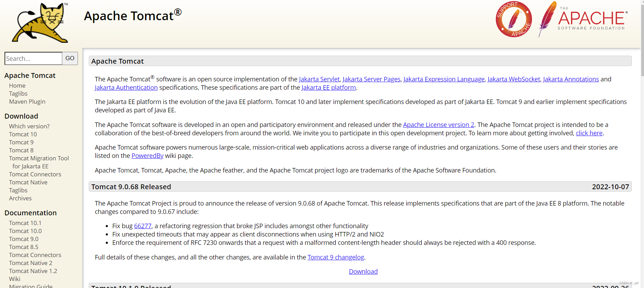Click the Tomcat cat logo
This screenshot has width=644, height=288.
click(40, 23)
